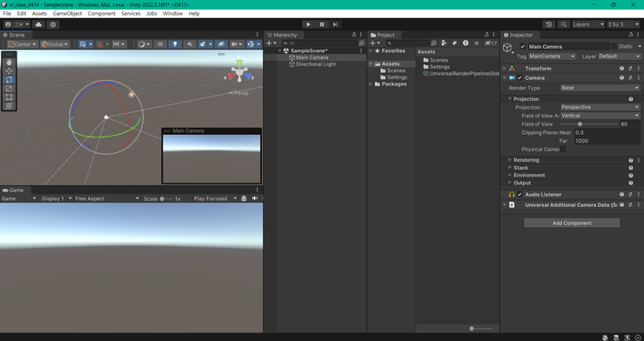Select the Rotate tool

9,79
